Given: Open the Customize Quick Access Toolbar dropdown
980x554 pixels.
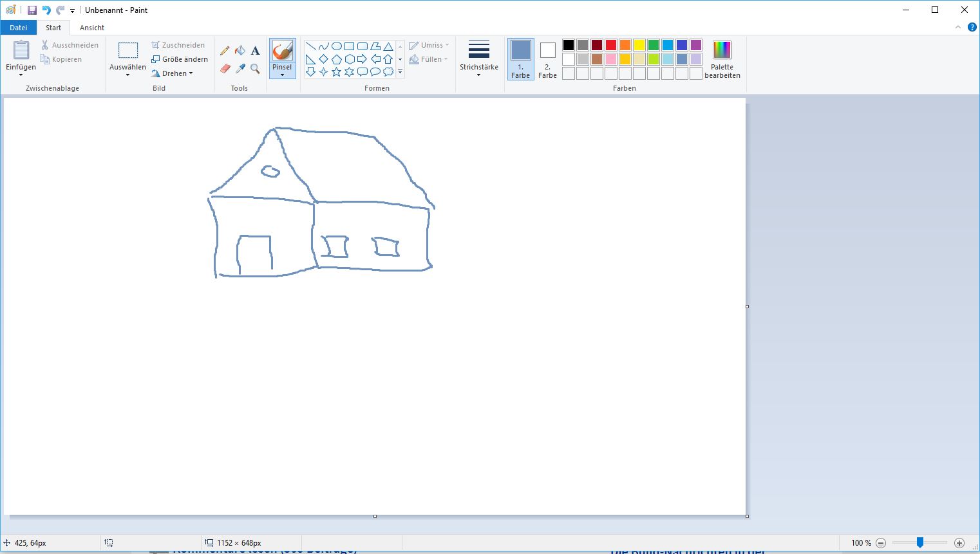Looking at the screenshot, I should pyautogui.click(x=72, y=11).
